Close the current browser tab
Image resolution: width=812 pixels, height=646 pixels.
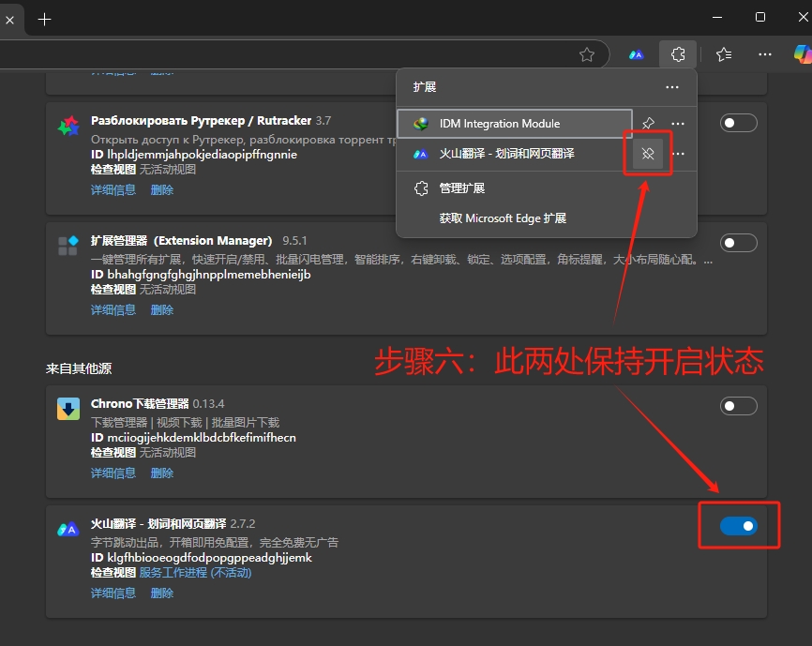point(9,21)
